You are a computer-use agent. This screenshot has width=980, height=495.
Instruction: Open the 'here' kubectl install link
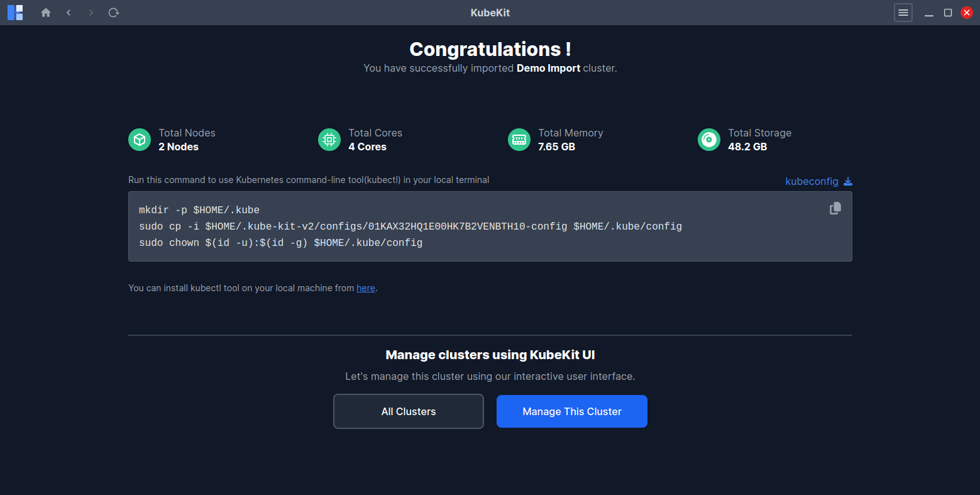366,288
